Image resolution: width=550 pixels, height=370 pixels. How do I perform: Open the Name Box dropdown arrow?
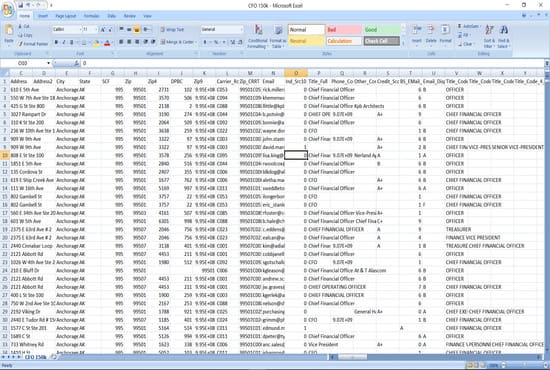pos(48,63)
